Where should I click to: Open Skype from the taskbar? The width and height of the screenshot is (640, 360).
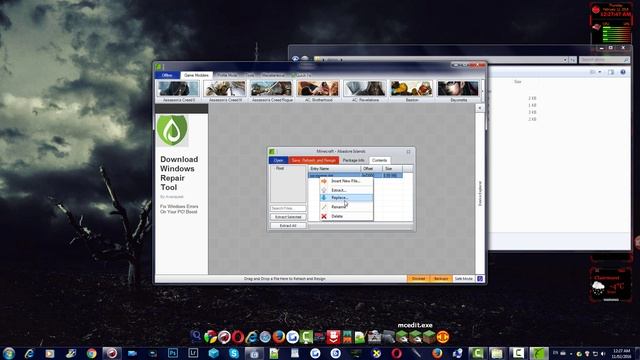[x=233, y=353]
